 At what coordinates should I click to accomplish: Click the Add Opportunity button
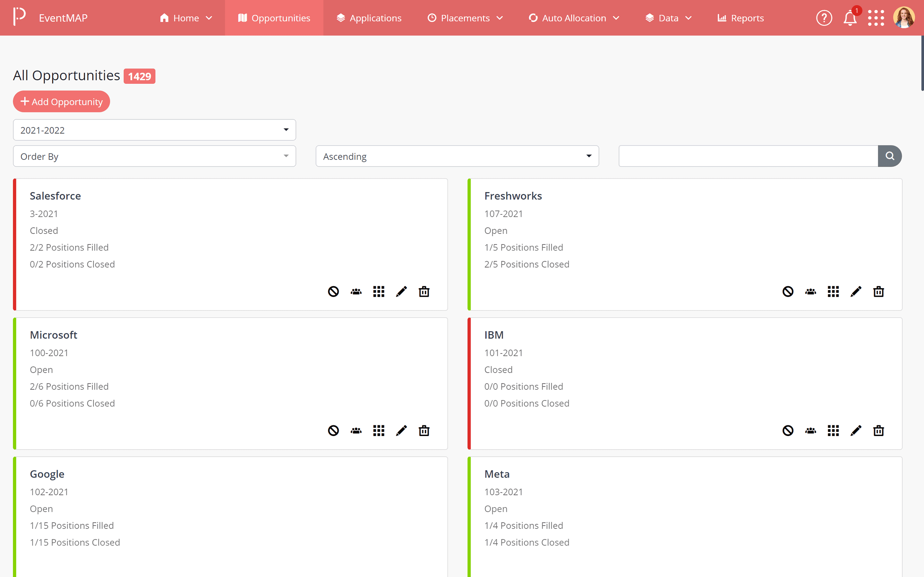[x=62, y=102]
